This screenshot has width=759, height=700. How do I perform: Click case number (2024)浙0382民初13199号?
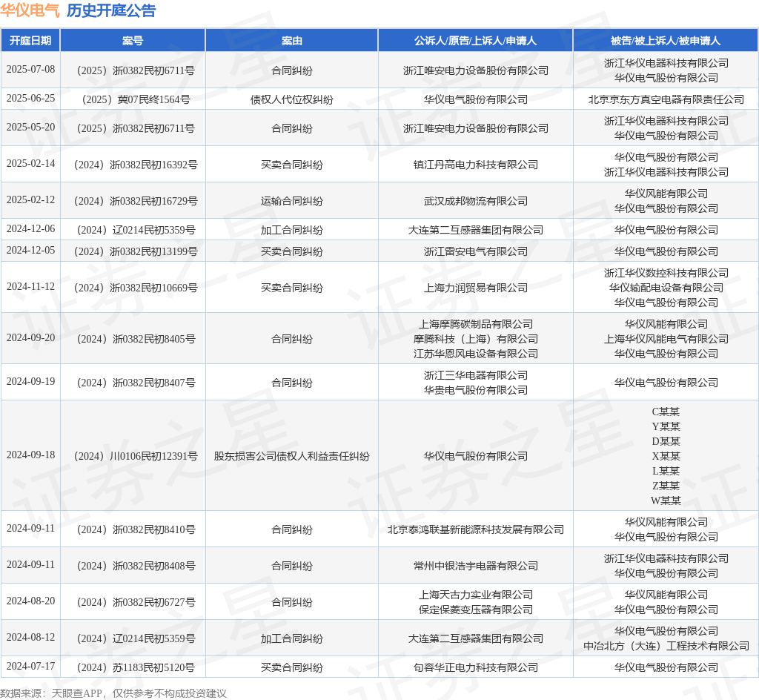133,251
